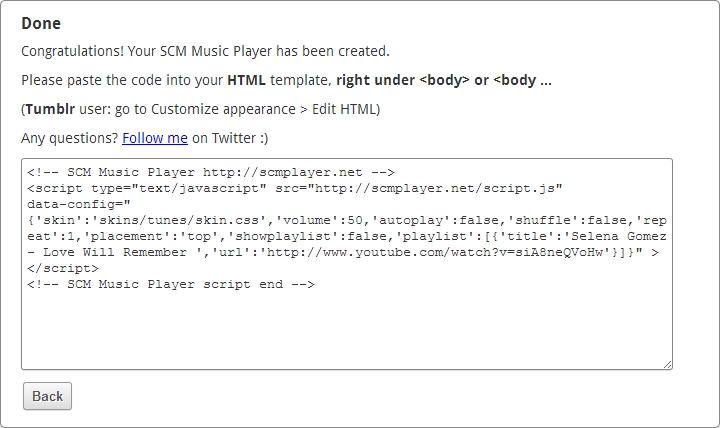Click the bold 'Tumblr' word
Screen dimensions: 720x428
tap(50, 109)
